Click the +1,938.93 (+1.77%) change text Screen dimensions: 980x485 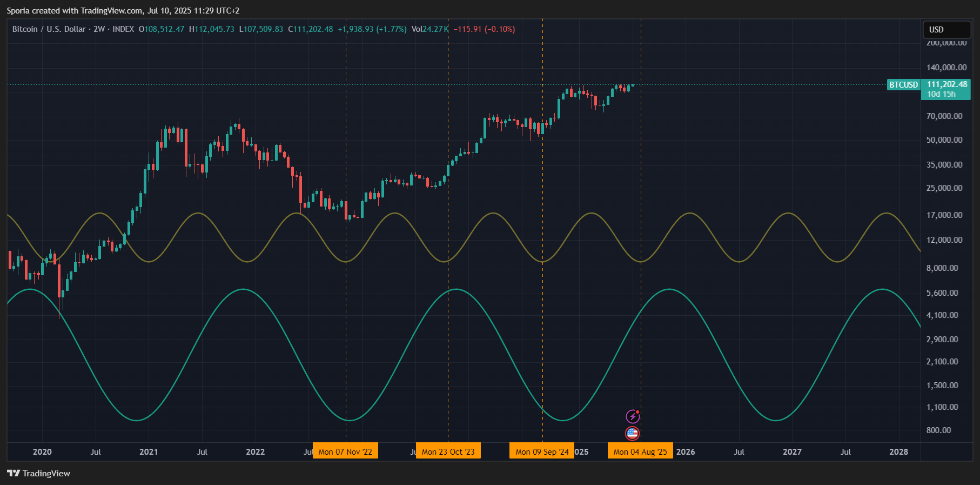pos(372,29)
